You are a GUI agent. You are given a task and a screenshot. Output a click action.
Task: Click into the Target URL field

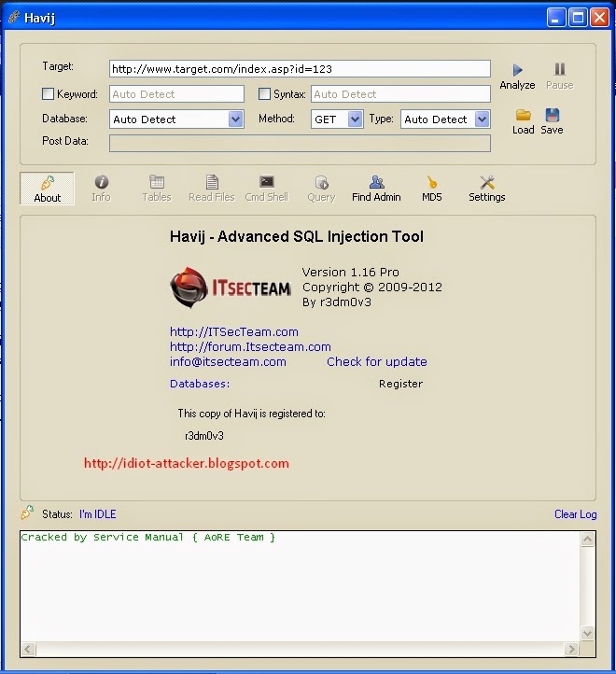coord(300,69)
